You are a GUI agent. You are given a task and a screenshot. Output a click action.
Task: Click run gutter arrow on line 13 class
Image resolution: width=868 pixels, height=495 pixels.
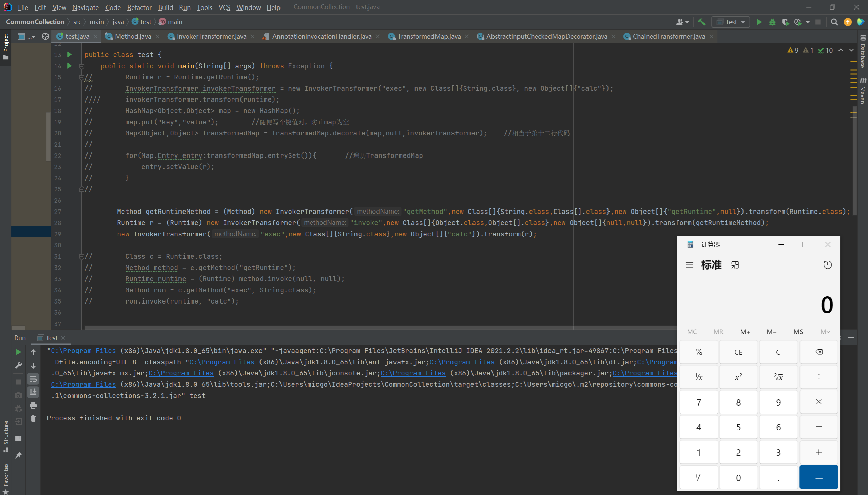tap(70, 54)
